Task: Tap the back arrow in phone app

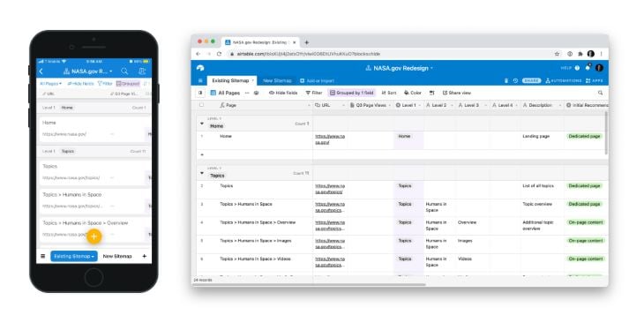Action: click(x=41, y=71)
